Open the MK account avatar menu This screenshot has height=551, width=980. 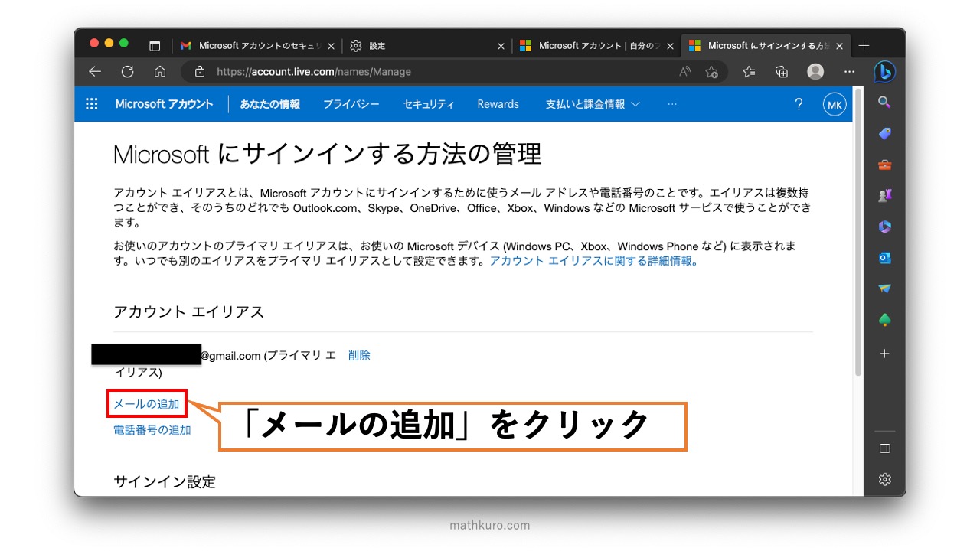click(835, 104)
